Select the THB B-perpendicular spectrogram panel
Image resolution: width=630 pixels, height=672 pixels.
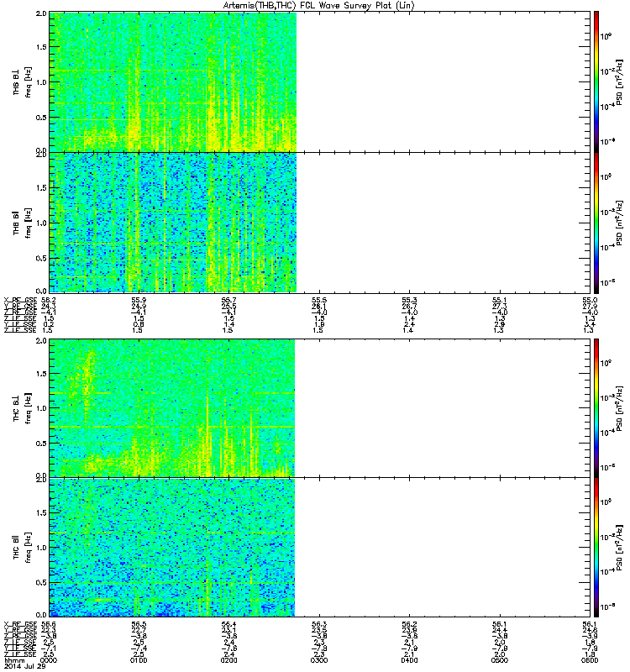(320, 81)
